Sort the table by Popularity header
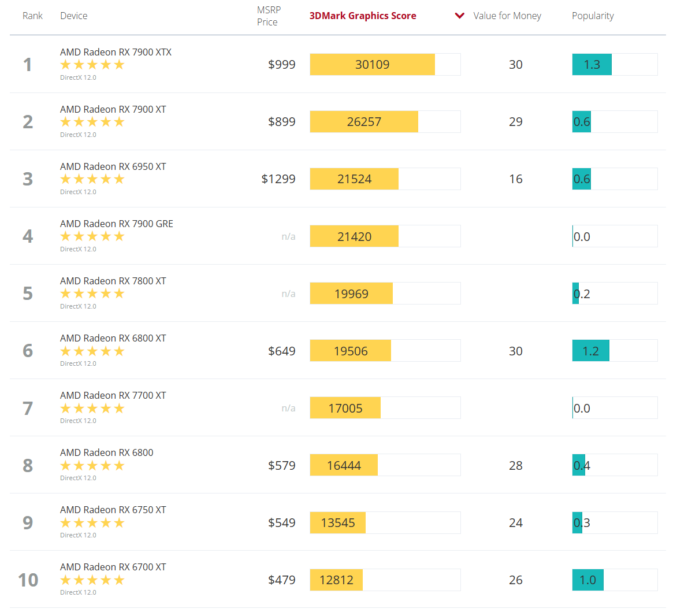 click(x=593, y=16)
